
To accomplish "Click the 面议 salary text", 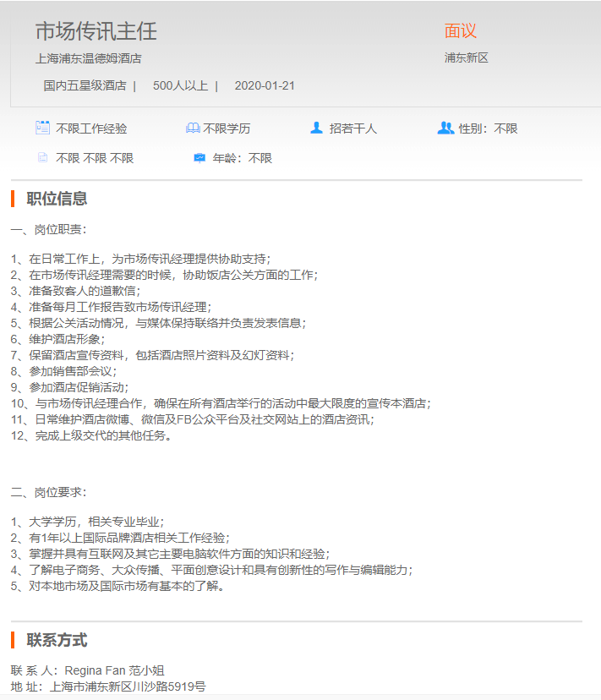I will coord(461,31).
